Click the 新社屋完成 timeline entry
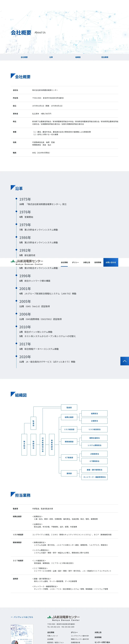 point(30,255)
